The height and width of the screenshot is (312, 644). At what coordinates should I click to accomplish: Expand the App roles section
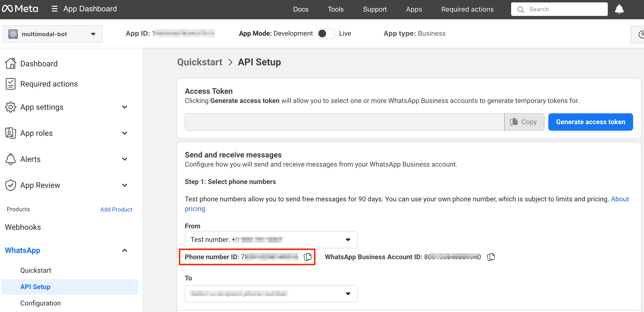point(124,133)
